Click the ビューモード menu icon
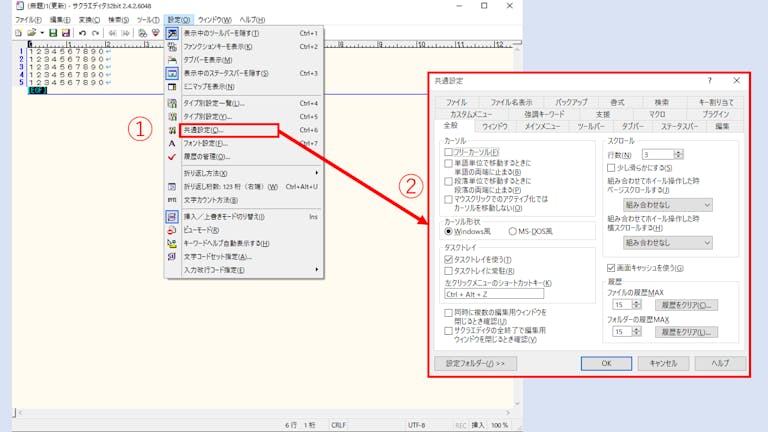 pos(172,230)
